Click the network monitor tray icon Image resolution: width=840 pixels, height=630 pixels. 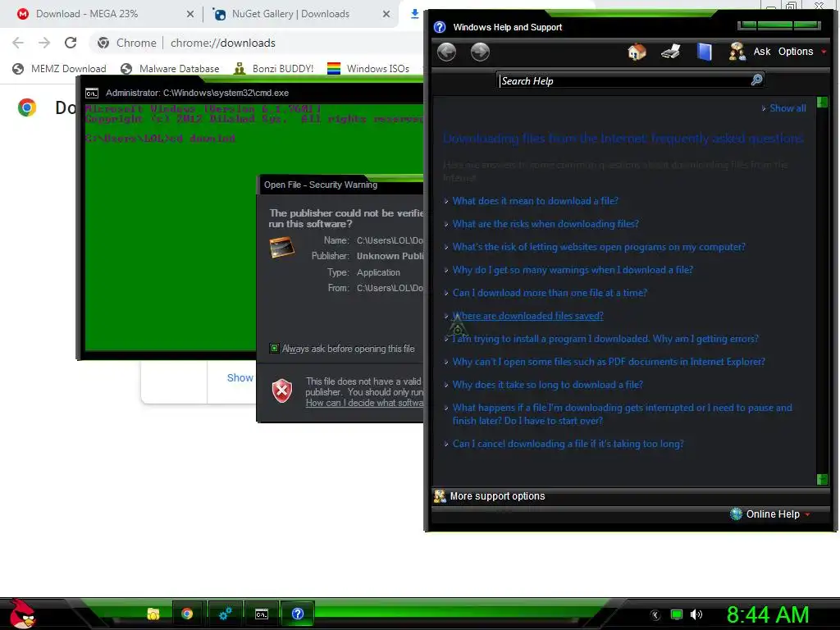coord(677,614)
